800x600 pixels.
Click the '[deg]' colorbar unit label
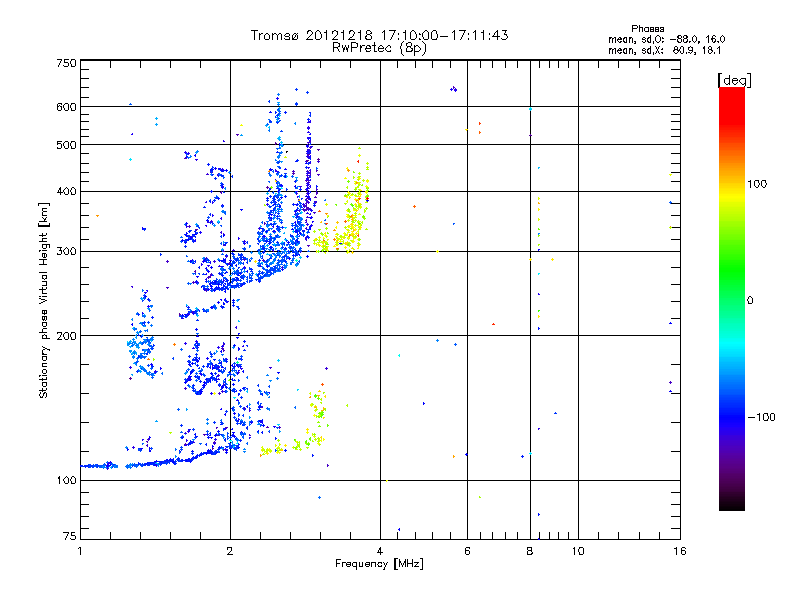click(734, 80)
